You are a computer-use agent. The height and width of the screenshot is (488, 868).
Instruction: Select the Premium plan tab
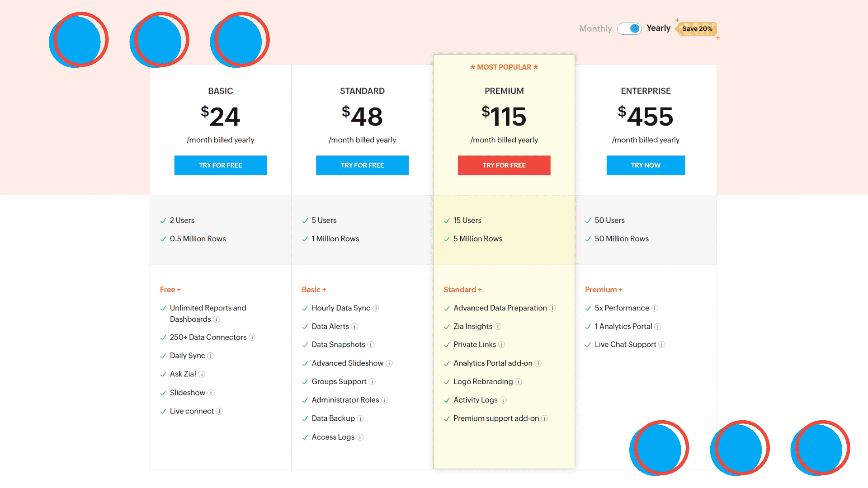coord(505,90)
